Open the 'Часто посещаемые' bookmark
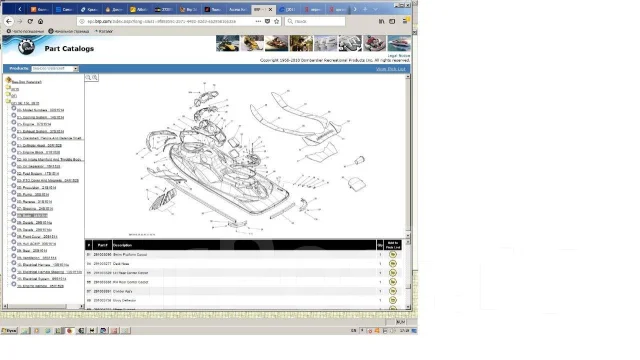 point(25,31)
